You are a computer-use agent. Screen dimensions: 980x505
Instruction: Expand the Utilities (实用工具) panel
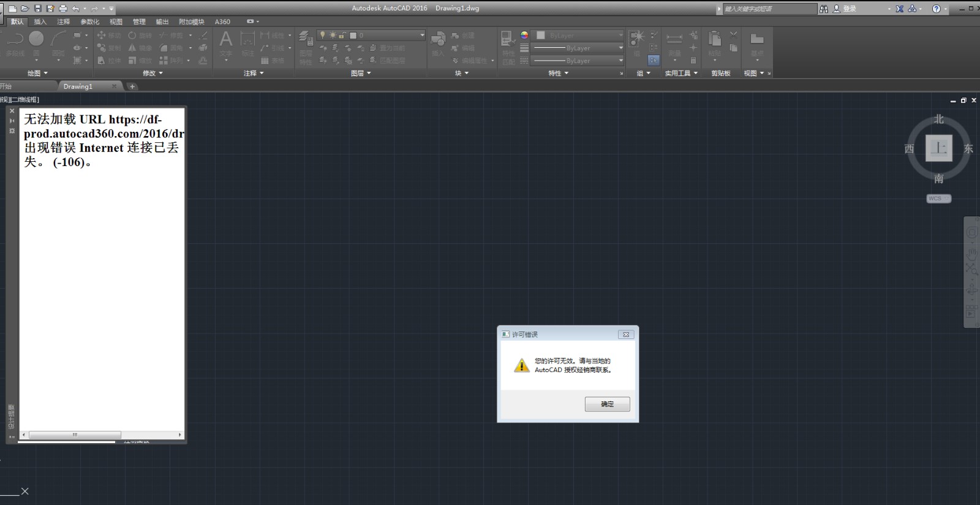681,73
